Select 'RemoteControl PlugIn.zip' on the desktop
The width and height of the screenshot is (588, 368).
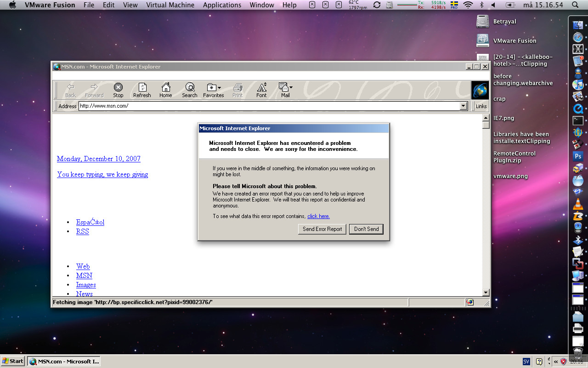pos(514,157)
